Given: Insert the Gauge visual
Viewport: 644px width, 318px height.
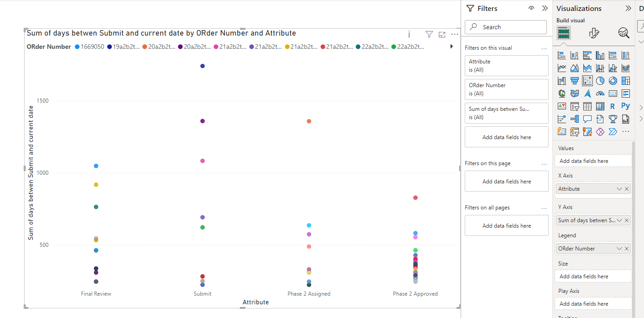Looking at the screenshot, I should tap(600, 94).
